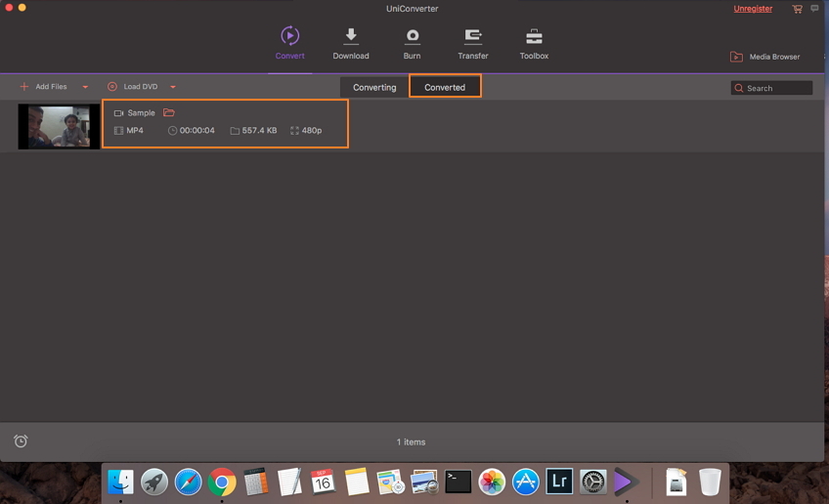The height and width of the screenshot is (504, 829).
Task: Open the Media Browser
Action: tap(764, 57)
